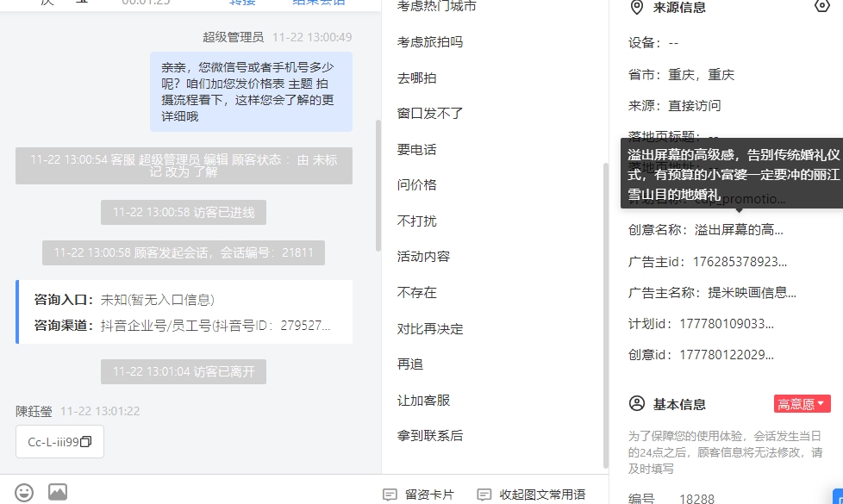The height and width of the screenshot is (504, 843).
Task: Open the image upload icon
Action: [58, 492]
